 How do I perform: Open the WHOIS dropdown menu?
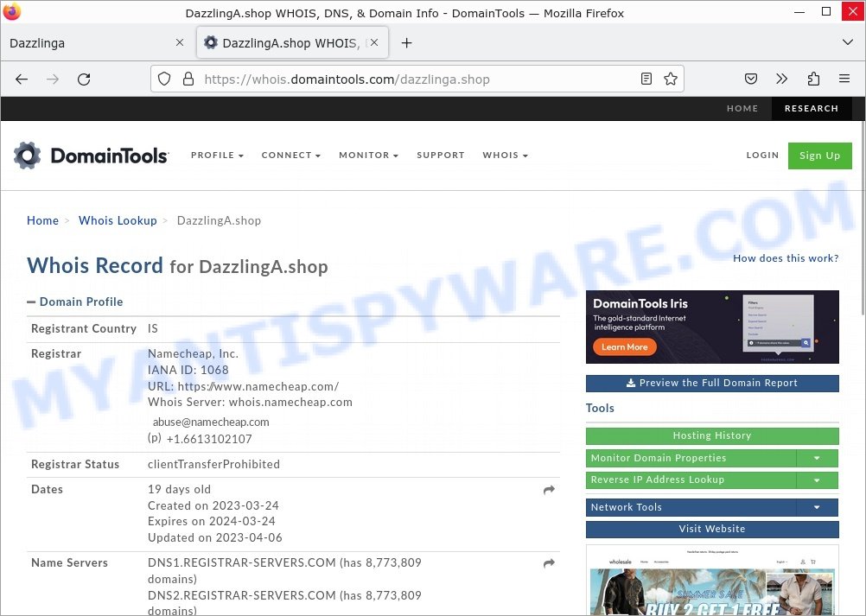tap(505, 156)
